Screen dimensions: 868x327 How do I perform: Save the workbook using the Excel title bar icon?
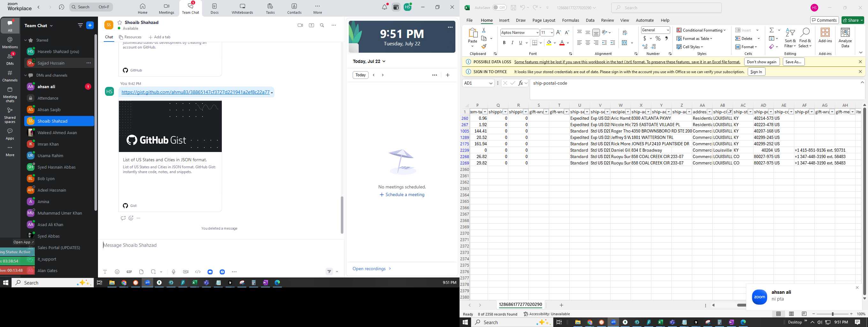[513, 7]
